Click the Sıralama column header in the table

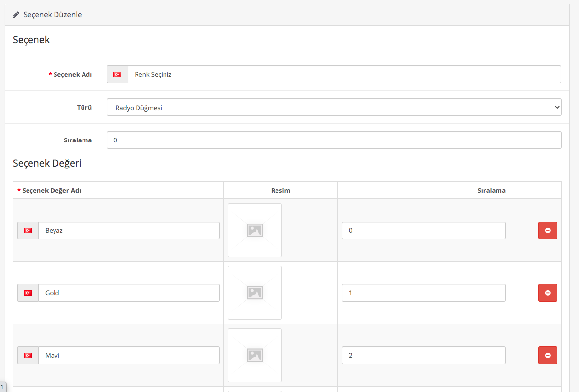pos(492,190)
